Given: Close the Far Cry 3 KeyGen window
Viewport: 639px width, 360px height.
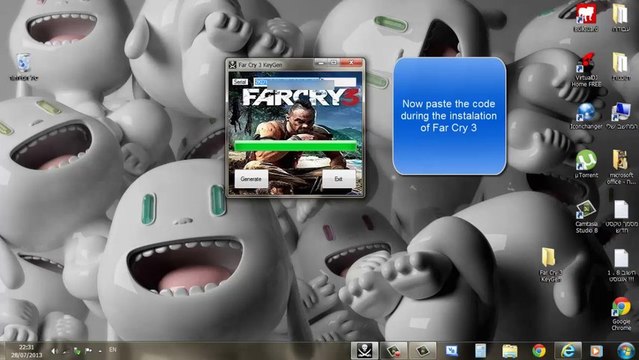Looking at the screenshot, I should pos(351,63).
